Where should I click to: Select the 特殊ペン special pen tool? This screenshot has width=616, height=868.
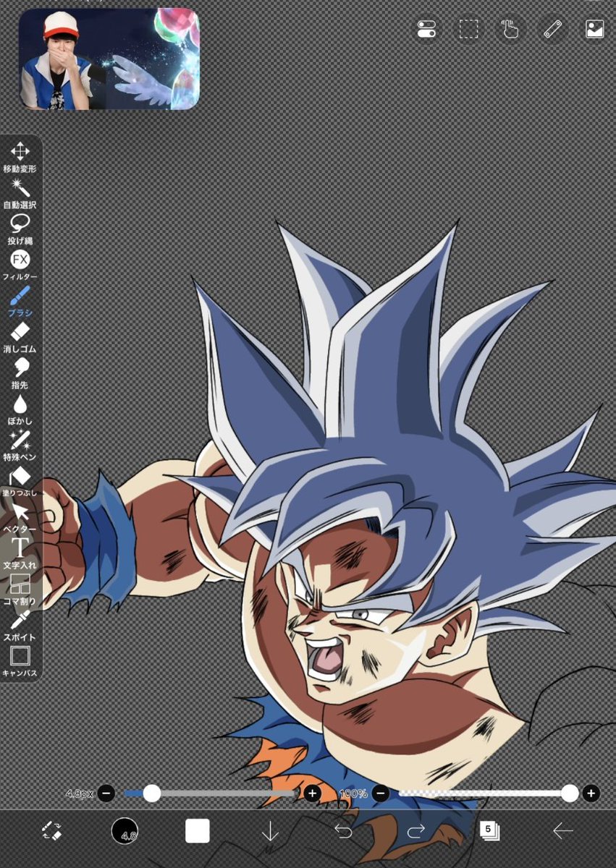(20, 446)
